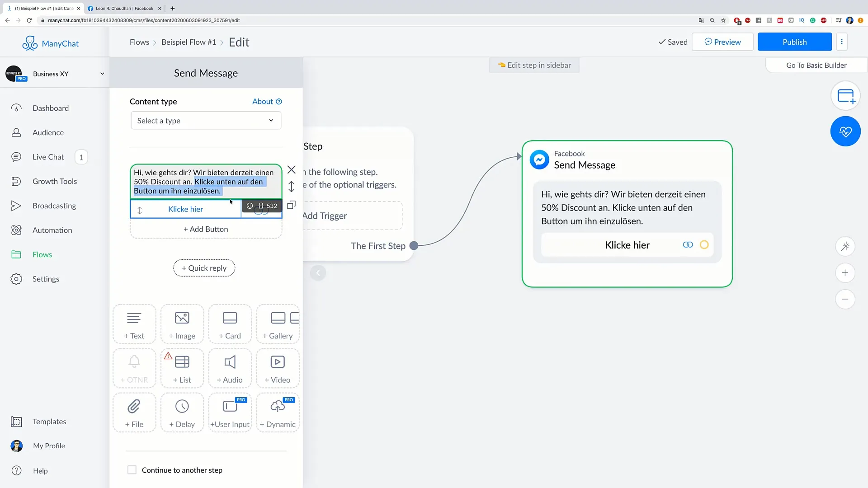The image size is (868, 488).
Task: Click the magic wand auto-arrange icon
Action: [x=845, y=246]
